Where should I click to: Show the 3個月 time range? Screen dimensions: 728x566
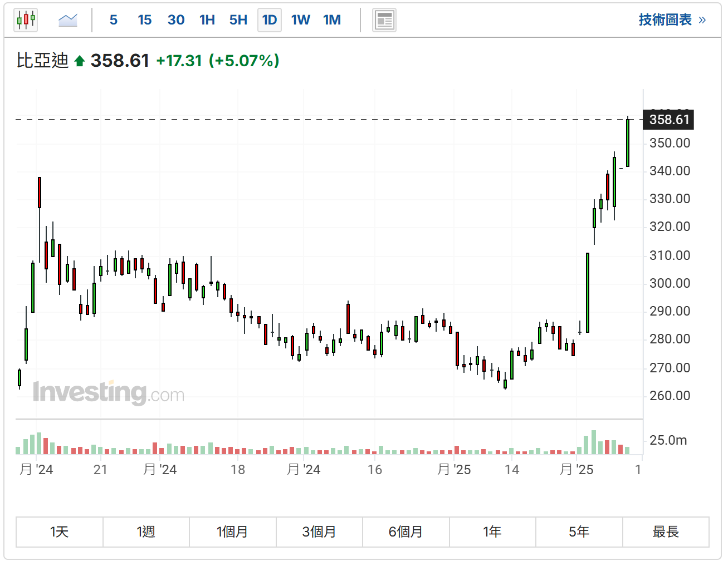pyautogui.click(x=319, y=531)
